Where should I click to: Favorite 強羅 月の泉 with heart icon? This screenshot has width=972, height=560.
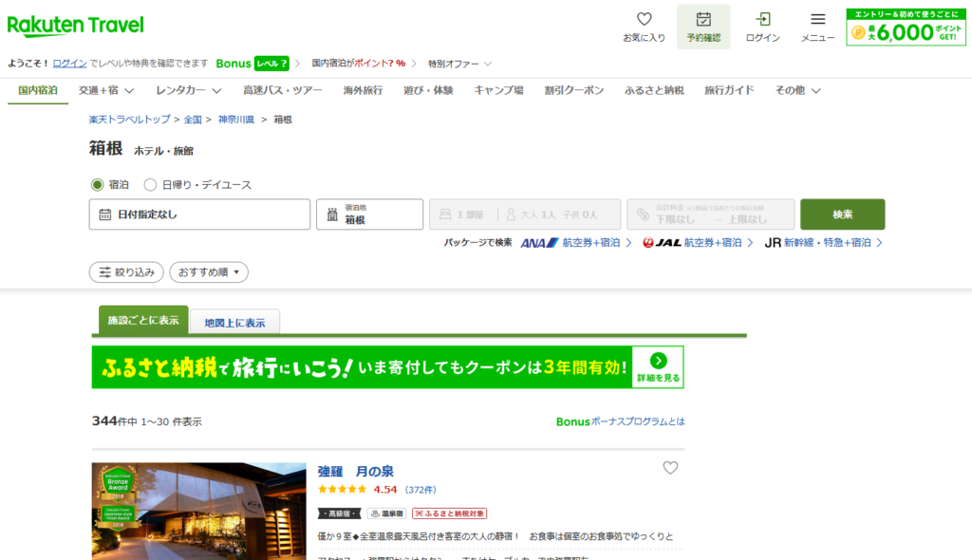pyautogui.click(x=670, y=468)
